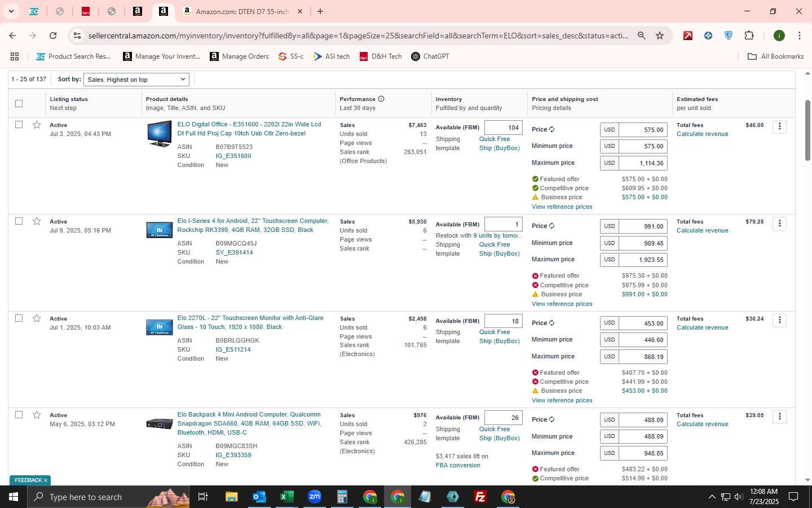Viewport: 812px width, 508px height.
Task: Click the new tab plus button
Action: click(320, 11)
